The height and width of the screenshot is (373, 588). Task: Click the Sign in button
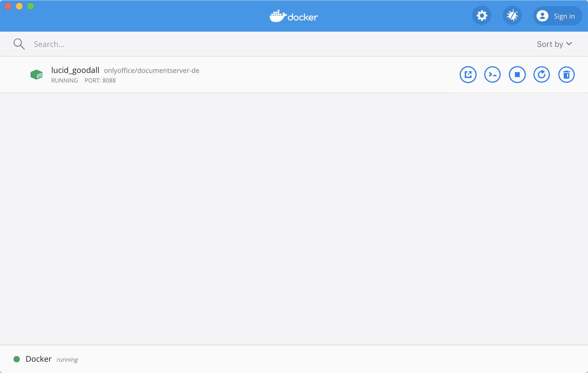557,16
